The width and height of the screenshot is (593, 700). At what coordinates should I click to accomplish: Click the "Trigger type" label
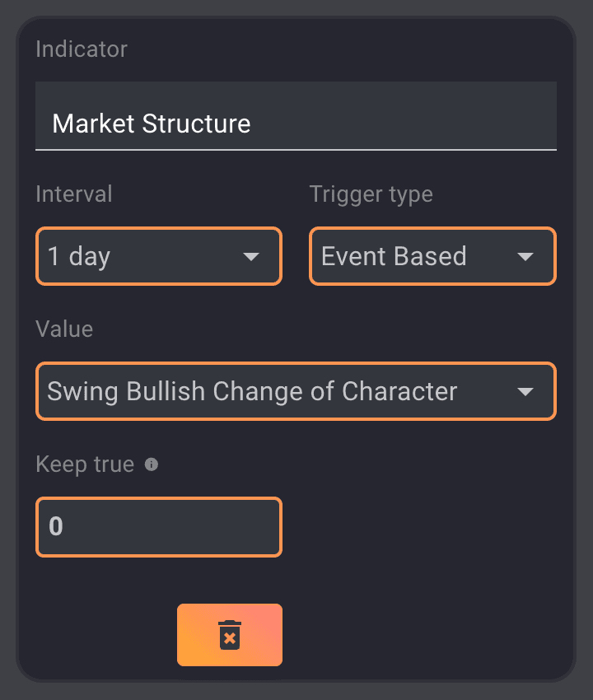click(371, 194)
